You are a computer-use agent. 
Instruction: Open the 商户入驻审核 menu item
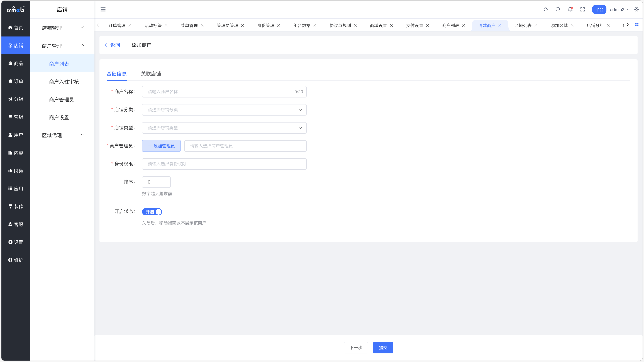point(64,82)
